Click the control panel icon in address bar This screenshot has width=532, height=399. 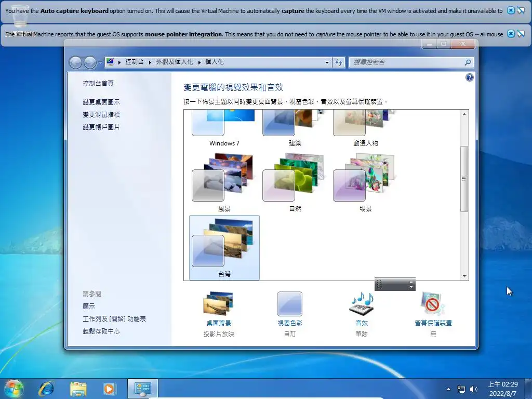(x=110, y=62)
